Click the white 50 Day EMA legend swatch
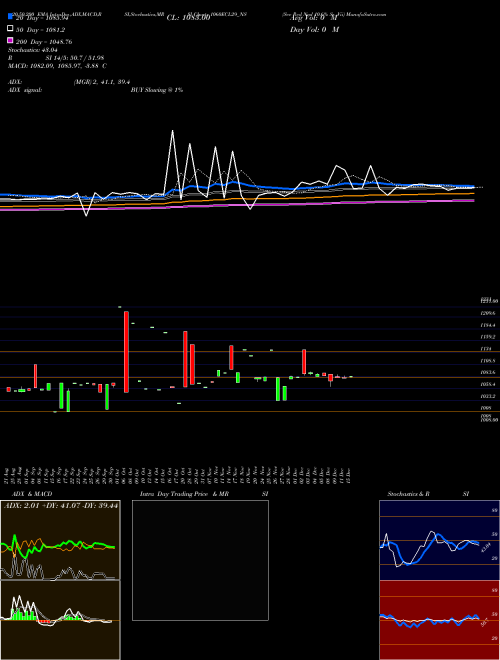Screen dimensions: 500x660 click(10, 29)
